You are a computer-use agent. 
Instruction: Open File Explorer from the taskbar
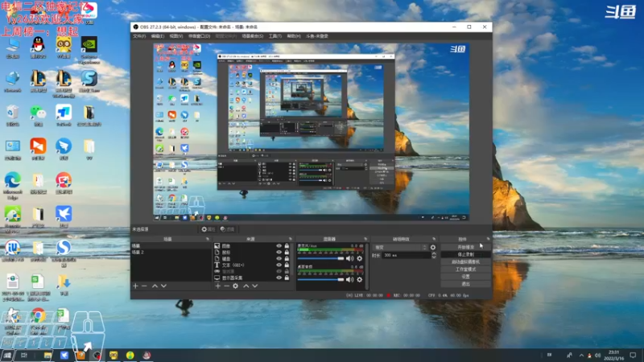[47, 356]
